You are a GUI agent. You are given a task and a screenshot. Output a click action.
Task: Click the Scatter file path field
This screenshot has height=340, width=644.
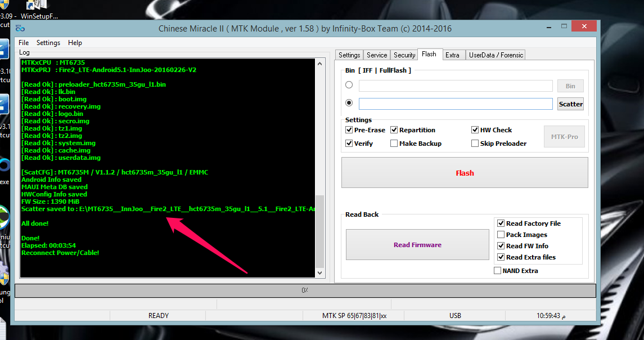(456, 104)
